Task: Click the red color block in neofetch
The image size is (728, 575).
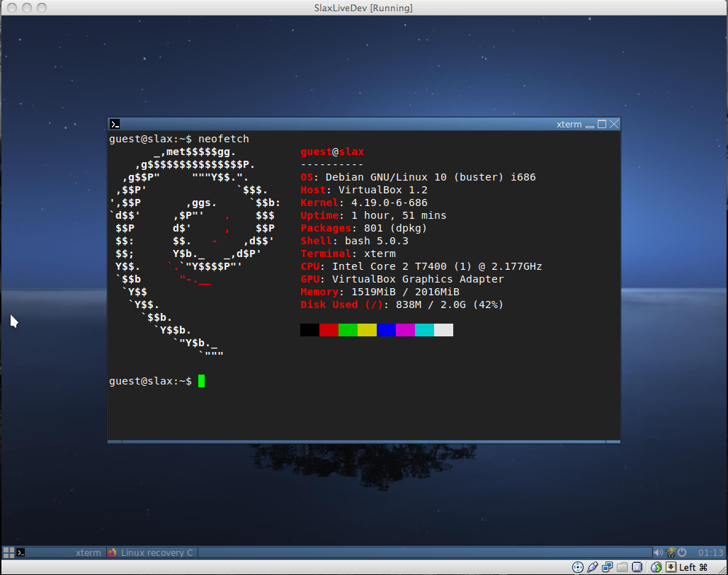Action: pyautogui.click(x=329, y=330)
